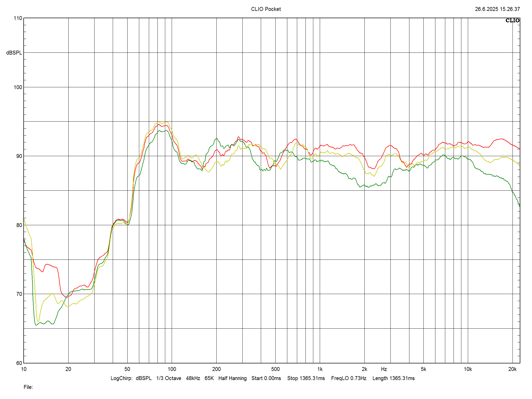
Task: Click the 110 value on the vertical axis
Action: point(18,18)
